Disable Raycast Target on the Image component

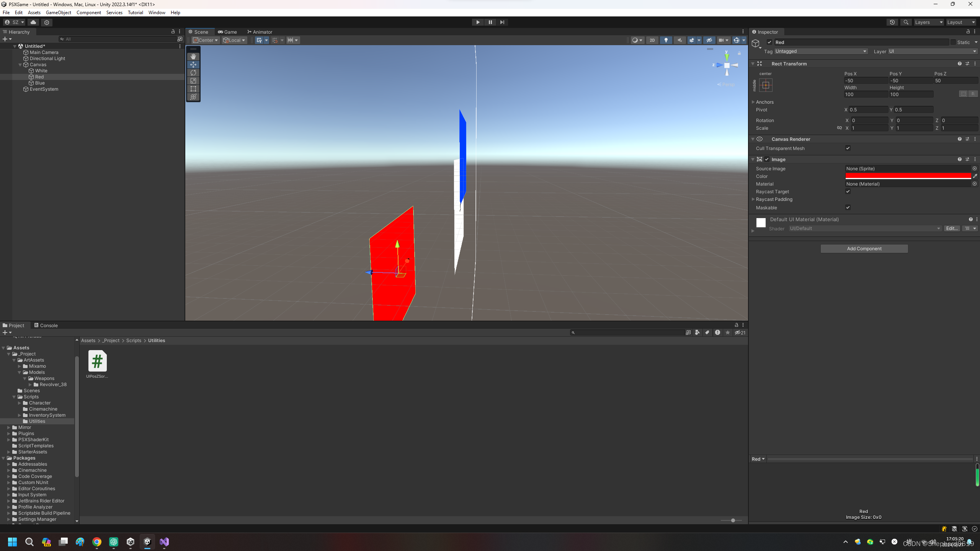coord(848,191)
